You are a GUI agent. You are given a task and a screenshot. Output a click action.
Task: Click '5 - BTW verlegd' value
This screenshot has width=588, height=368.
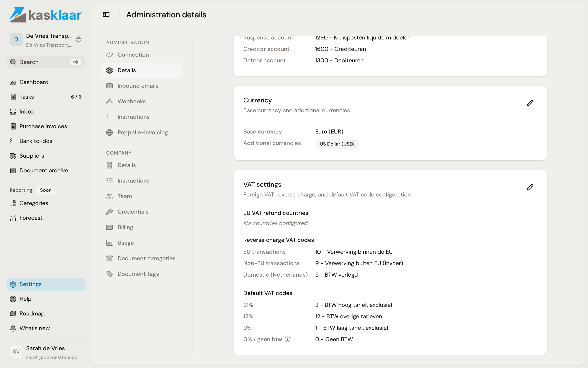coord(336,275)
